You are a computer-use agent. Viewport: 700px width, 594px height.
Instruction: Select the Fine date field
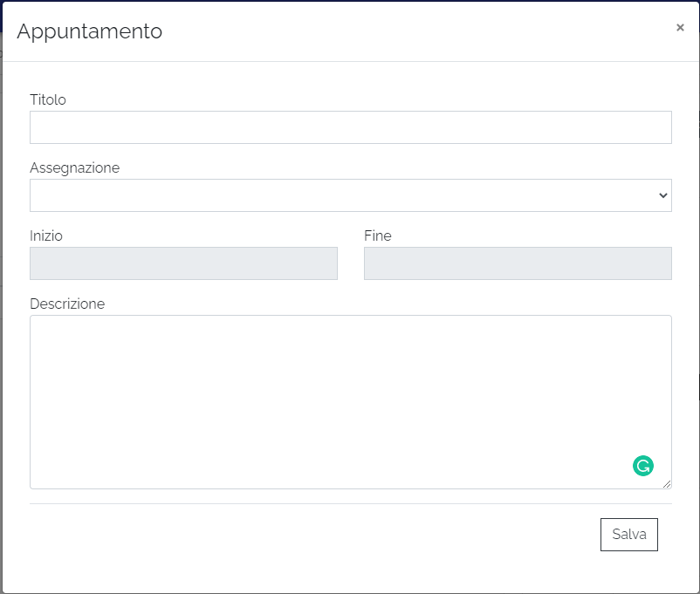click(x=518, y=263)
